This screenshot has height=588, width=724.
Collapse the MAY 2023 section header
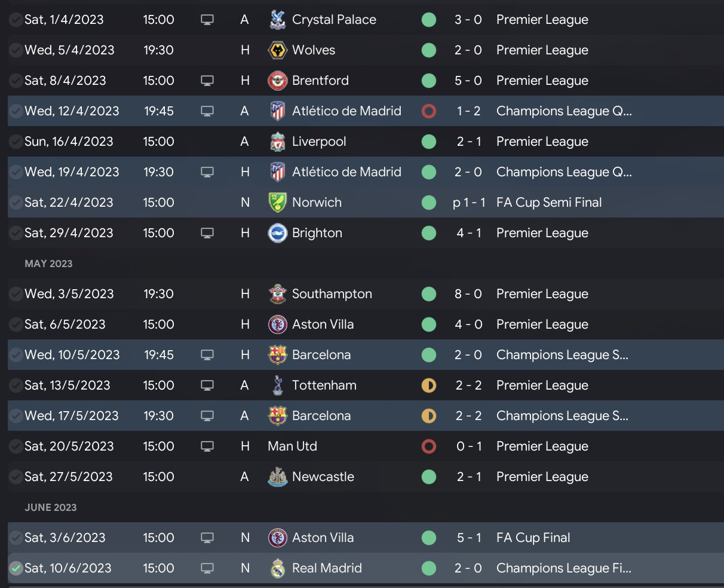coord(48,264)
